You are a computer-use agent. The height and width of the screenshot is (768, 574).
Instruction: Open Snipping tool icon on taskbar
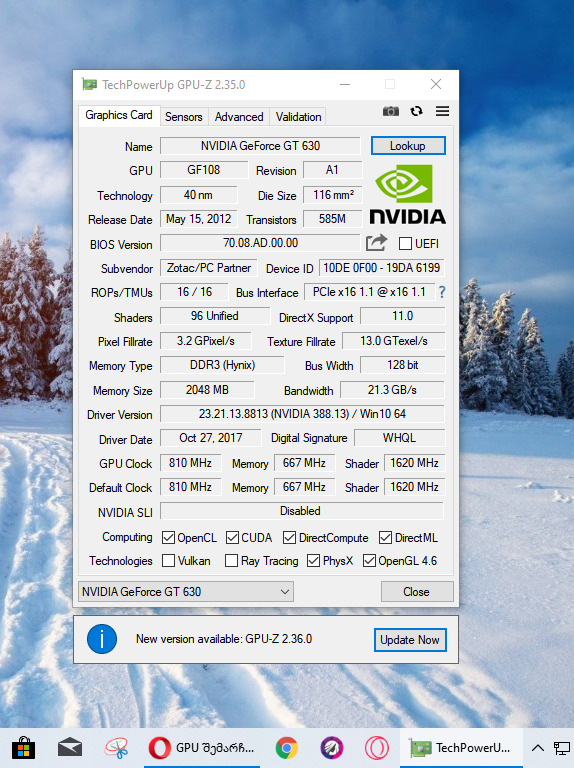pos(117,747)
